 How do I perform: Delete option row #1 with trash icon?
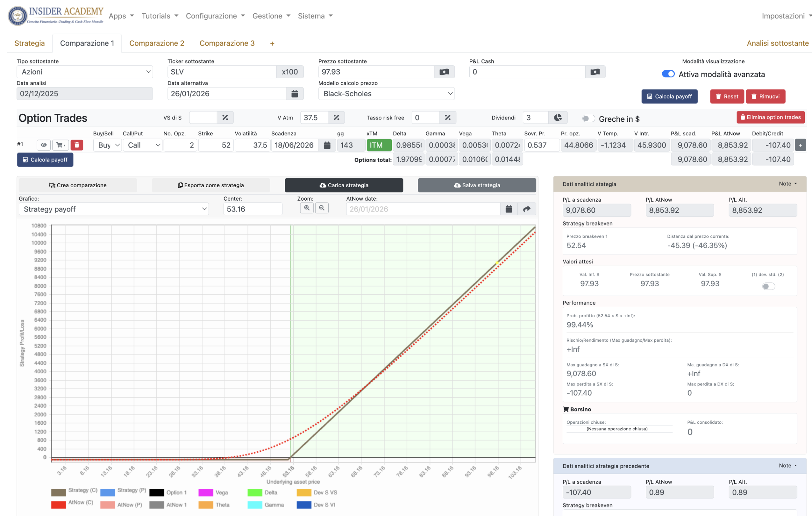coord(77,145)
